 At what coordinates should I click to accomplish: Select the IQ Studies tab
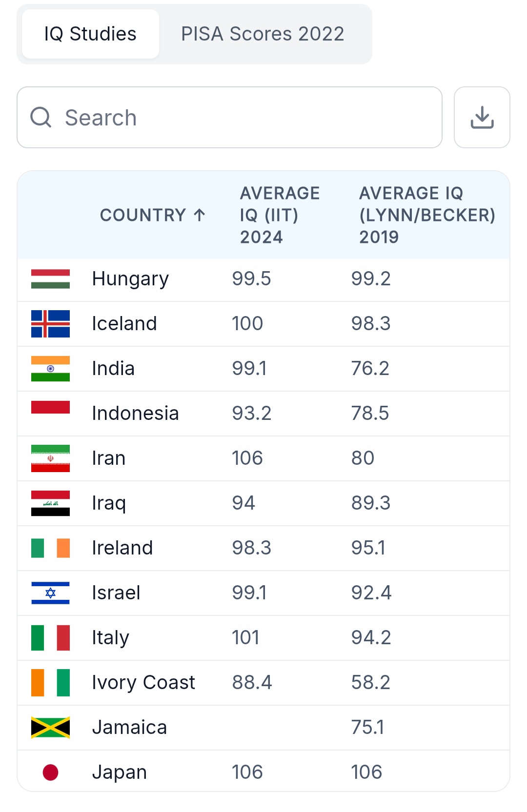90,34
